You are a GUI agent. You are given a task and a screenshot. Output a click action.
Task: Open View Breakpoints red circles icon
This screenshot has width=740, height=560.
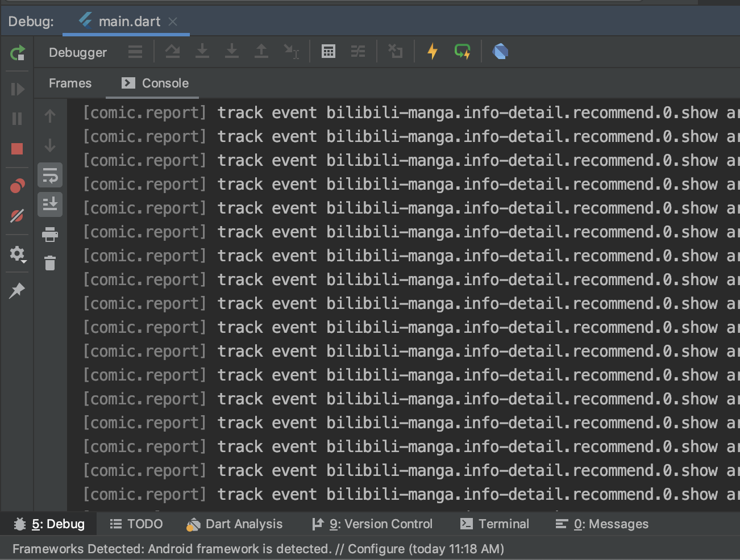[17, 186]
